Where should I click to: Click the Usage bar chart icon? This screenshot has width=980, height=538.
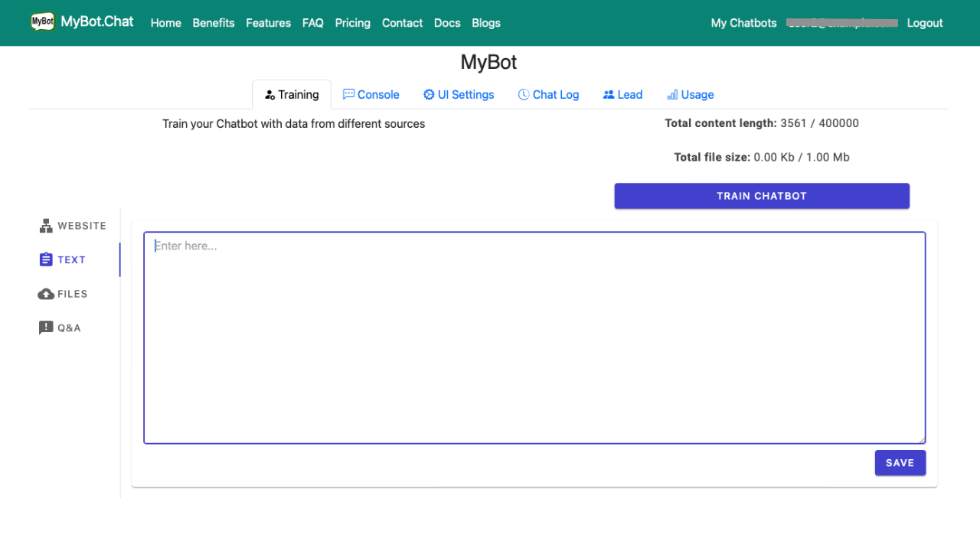pyautogui.click(x=672, y=95)
